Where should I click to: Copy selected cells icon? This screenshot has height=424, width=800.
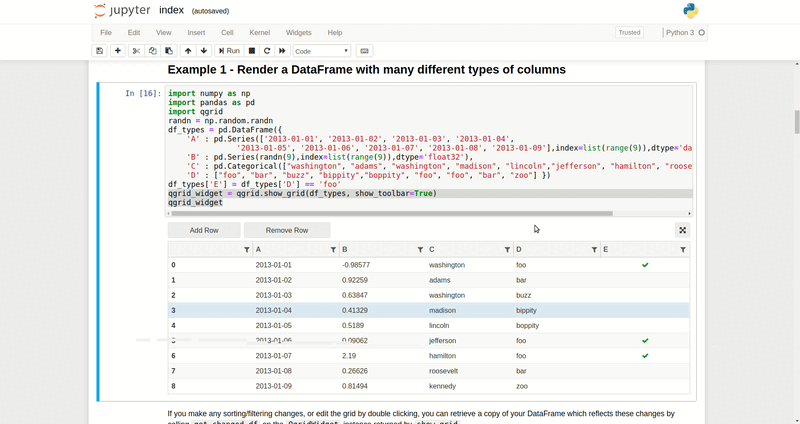click(x=153, y=51)
